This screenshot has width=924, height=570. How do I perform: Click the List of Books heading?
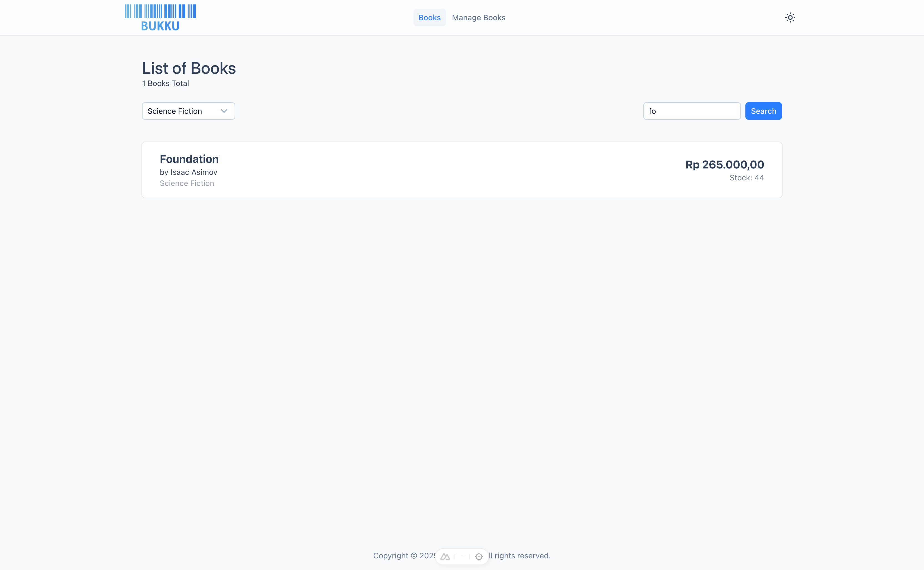(x=189, y=68)
